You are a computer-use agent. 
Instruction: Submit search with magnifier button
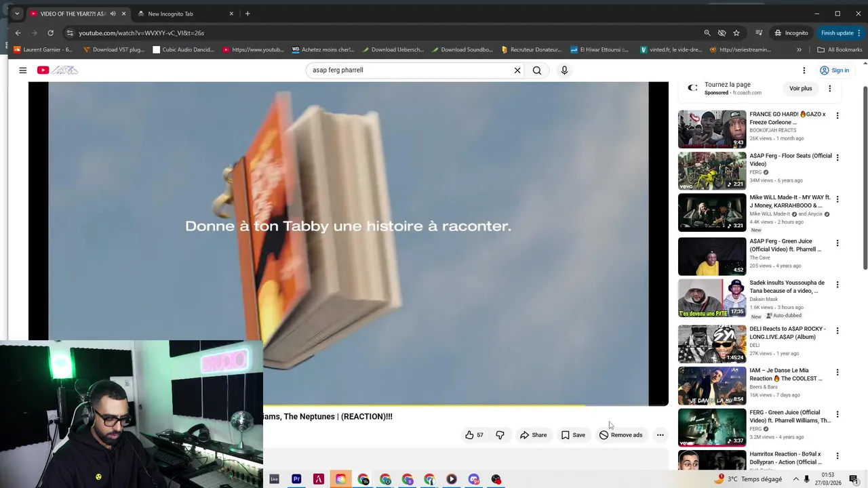click(537, 70)
